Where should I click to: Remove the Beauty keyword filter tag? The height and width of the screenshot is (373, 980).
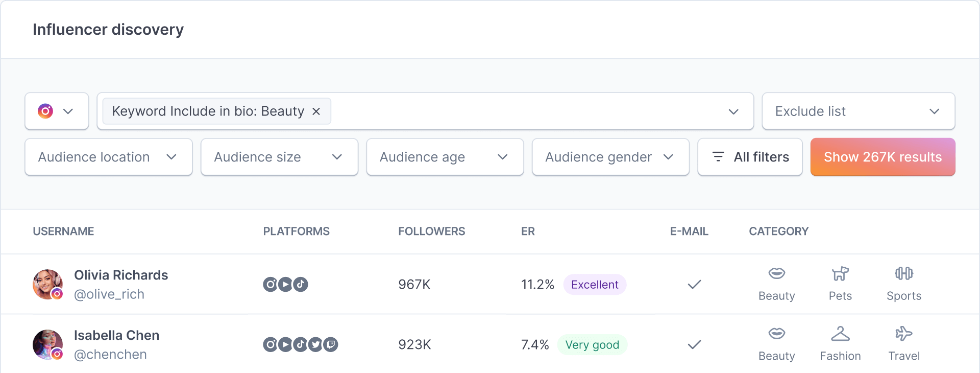pos(316,111)
